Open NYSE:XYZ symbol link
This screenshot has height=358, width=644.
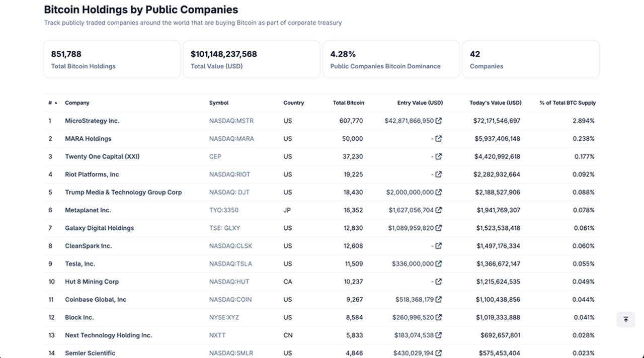224,317
